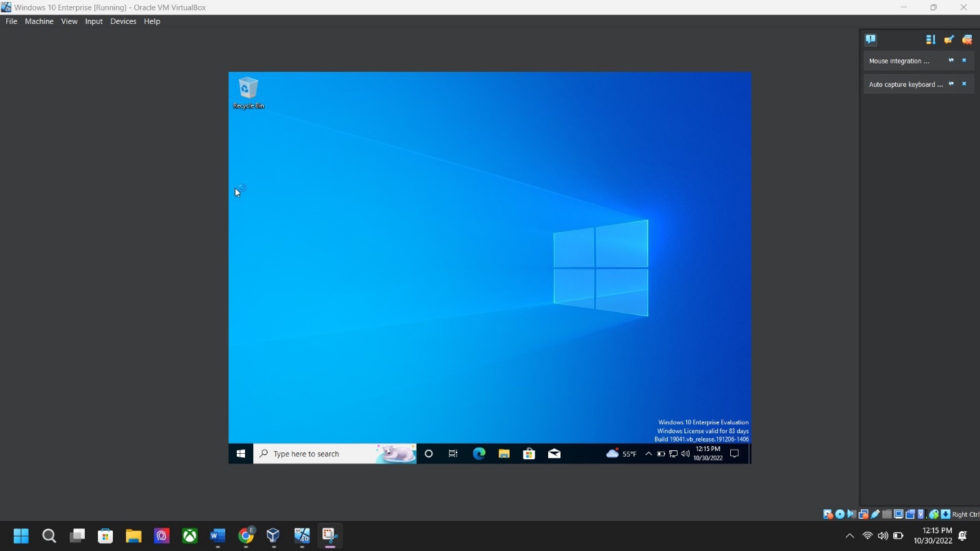This screenshot has height=551, width=980.
Task: Open the shared folders status icon
Action: click(887, 514)
